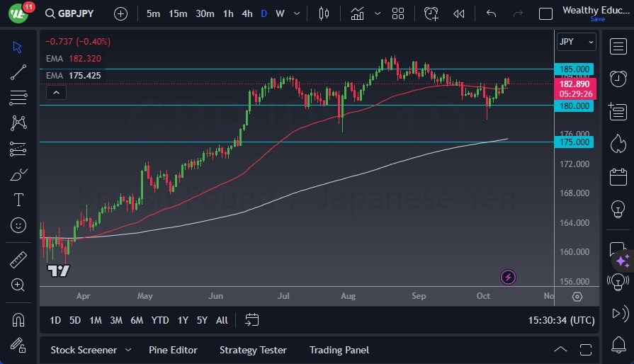Select the Brush drawing tool

coord(18,174)
